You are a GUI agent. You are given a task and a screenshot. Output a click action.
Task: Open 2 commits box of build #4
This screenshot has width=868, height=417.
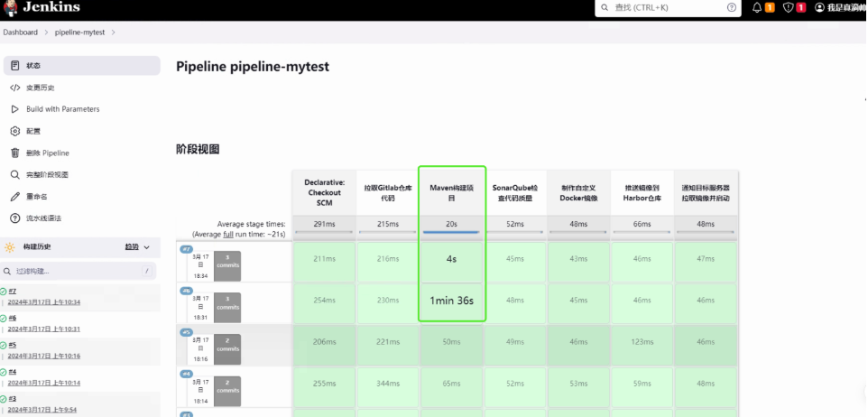227,391
